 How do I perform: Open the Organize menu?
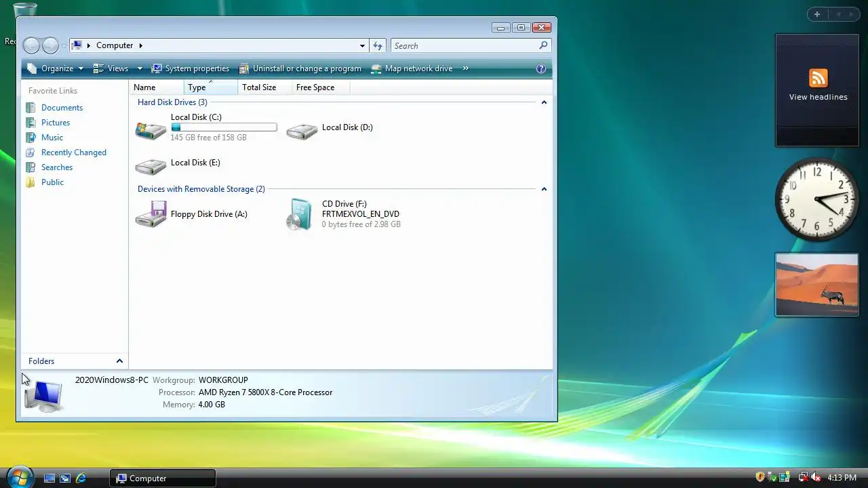tap(56, 68)
